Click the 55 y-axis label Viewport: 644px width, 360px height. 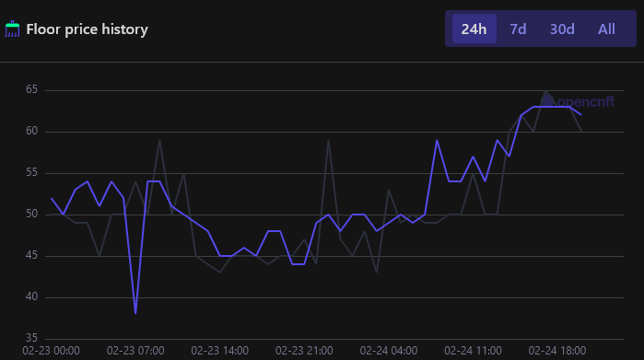[x=31, y=172]
